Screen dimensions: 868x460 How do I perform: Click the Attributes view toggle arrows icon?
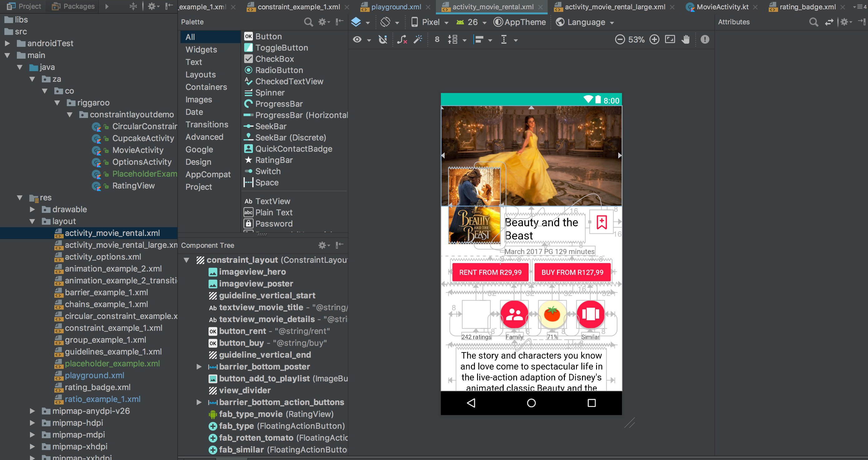pyautogui.click(x=829, y=22)
